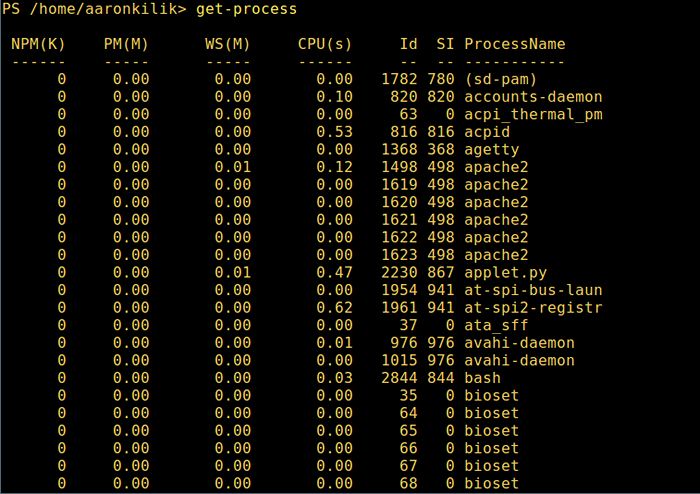Click the Id value 1368
Image resolution: width=700 pixels, height=494 pixels.
coord(399,150)
